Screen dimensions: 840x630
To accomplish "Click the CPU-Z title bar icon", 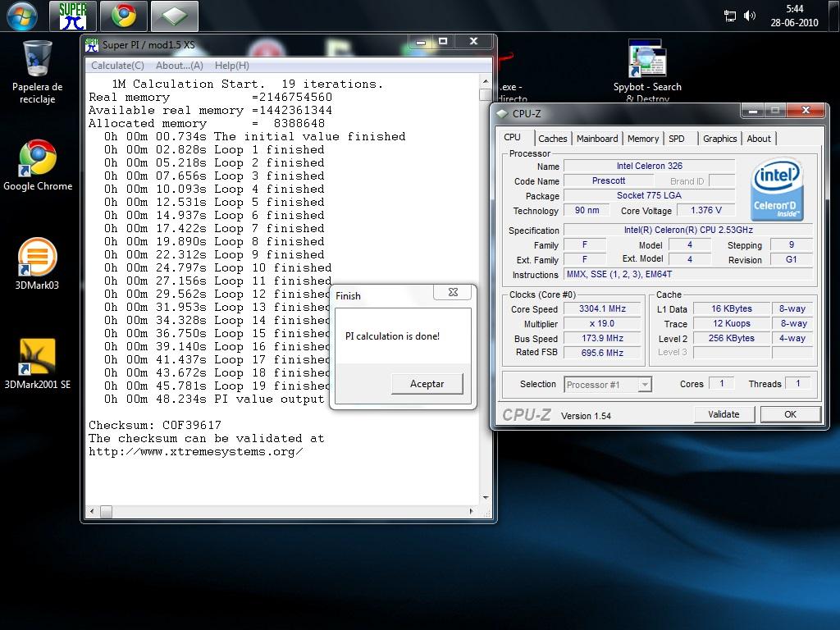I will [x=502, y=113].
